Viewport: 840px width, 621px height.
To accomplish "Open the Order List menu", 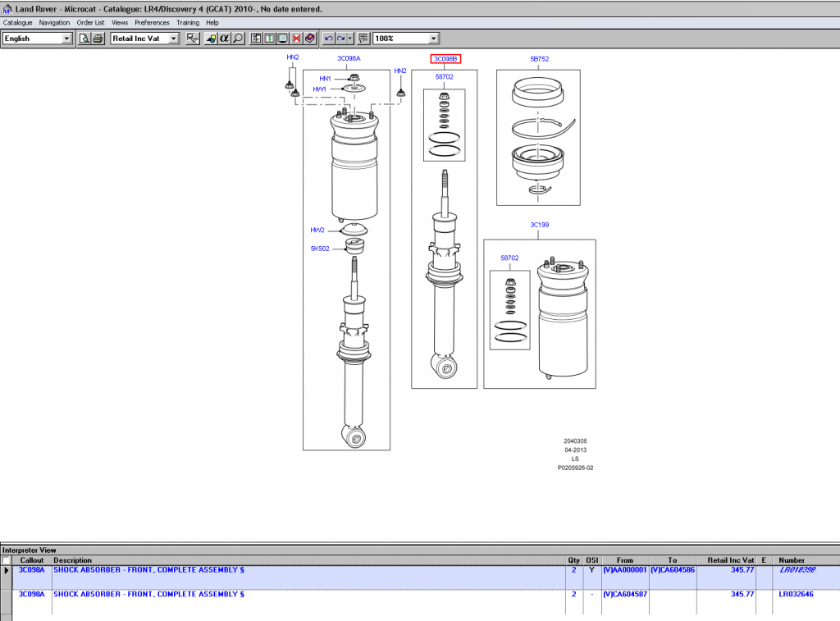I will pos(90,22).
